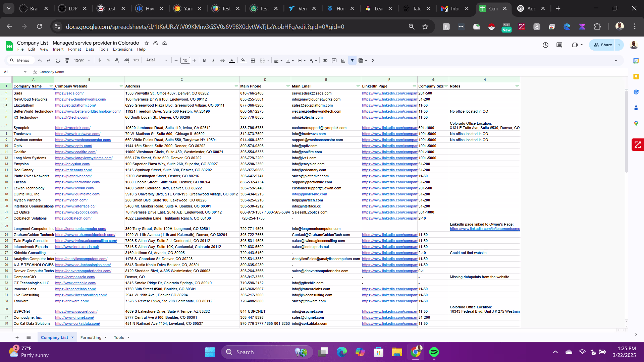Open version history clock icon

pos(545,45)
